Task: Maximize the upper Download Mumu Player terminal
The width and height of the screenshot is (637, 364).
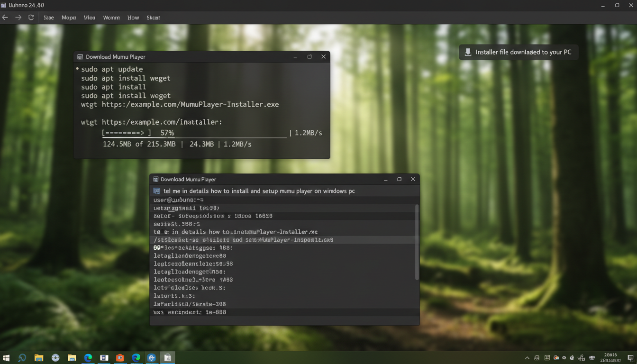Action: [x=309, y=57]
